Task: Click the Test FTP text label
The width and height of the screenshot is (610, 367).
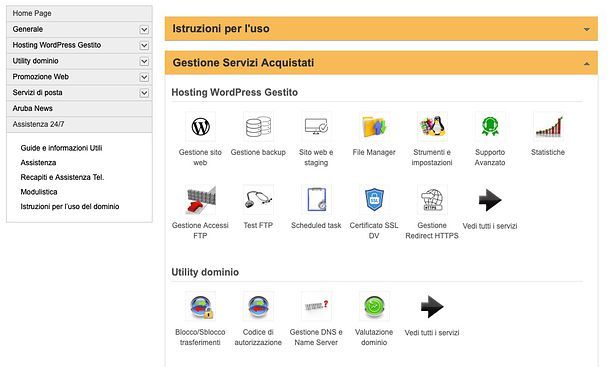Action: 258,225
